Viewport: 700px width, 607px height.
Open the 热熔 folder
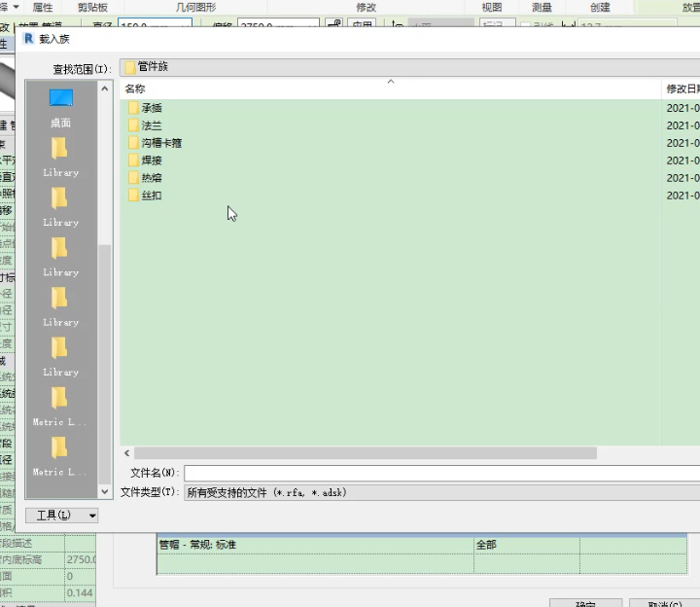(x=145, y=178)
